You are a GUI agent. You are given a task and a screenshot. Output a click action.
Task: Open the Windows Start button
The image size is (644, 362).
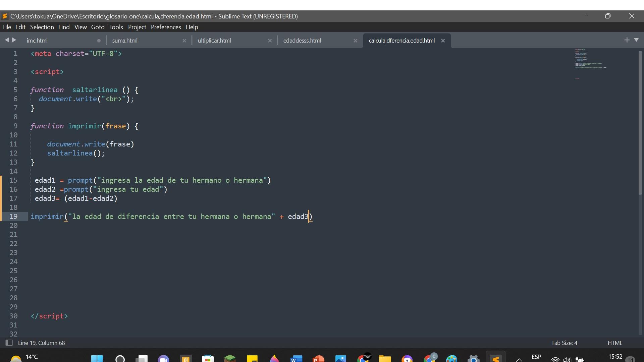pos(97,359)
